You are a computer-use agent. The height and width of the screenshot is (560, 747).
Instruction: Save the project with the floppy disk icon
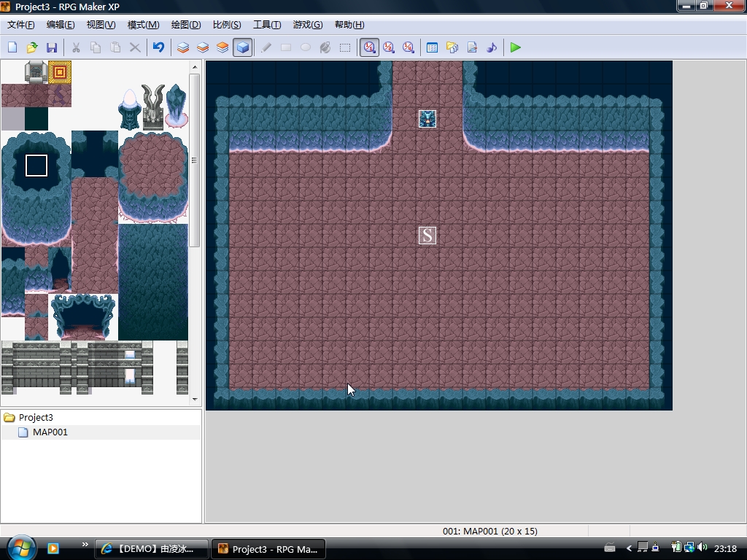pyautogui.click(x=52, y=47)
